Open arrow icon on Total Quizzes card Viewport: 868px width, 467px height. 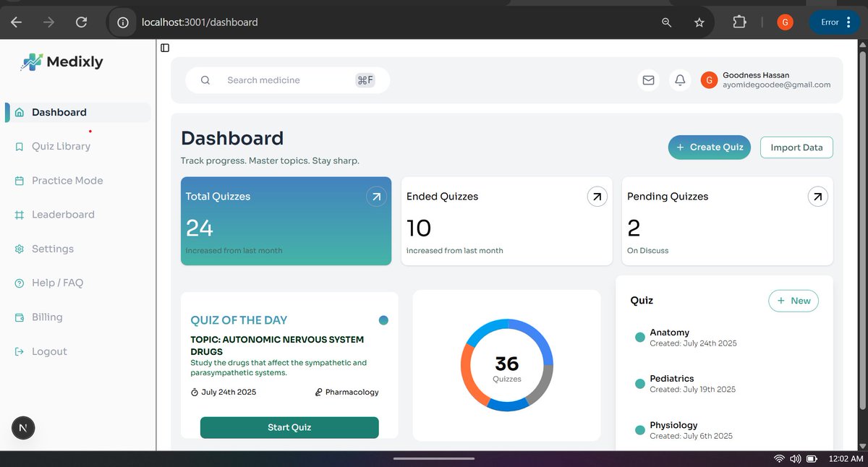376,196
